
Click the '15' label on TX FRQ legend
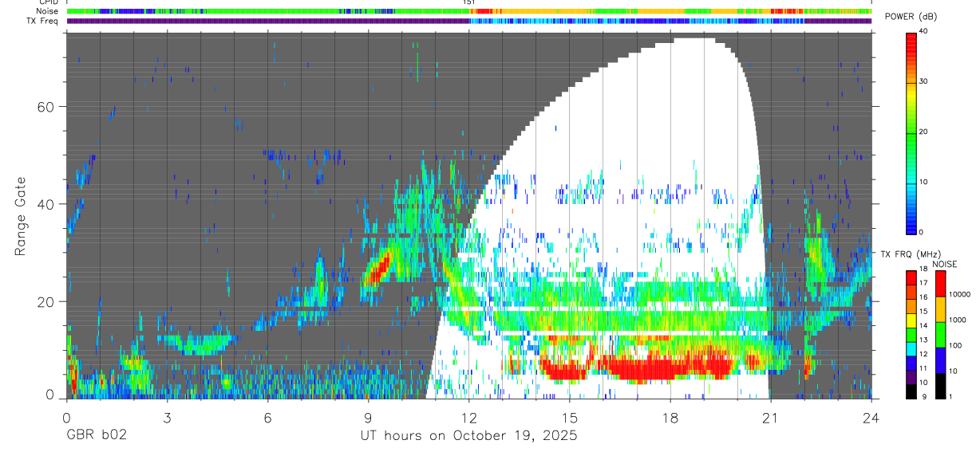(923, 312)
